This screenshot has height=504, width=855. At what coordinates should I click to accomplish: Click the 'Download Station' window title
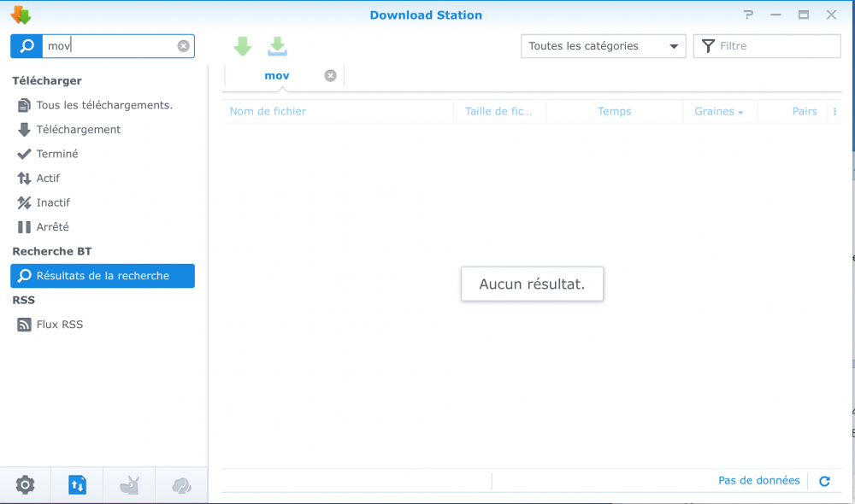click(426, 15)
